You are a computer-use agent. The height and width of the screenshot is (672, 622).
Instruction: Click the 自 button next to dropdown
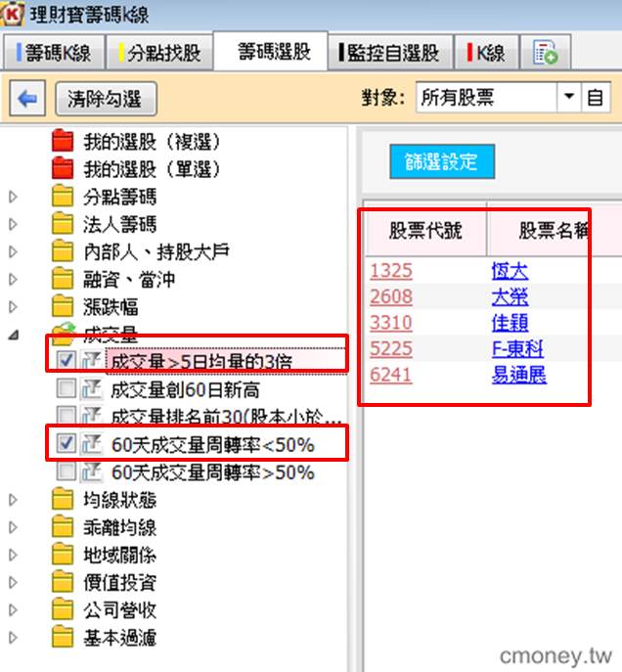[x=596, y=97]
